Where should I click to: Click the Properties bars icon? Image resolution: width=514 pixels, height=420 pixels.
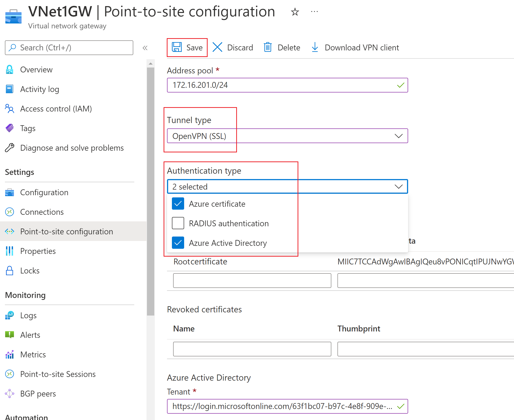point(10,251)
